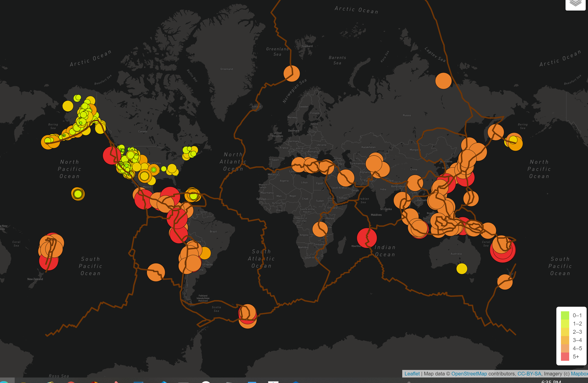
Task: Open the Leaflet link in the attribution bar
Action: tap(412, 374)
